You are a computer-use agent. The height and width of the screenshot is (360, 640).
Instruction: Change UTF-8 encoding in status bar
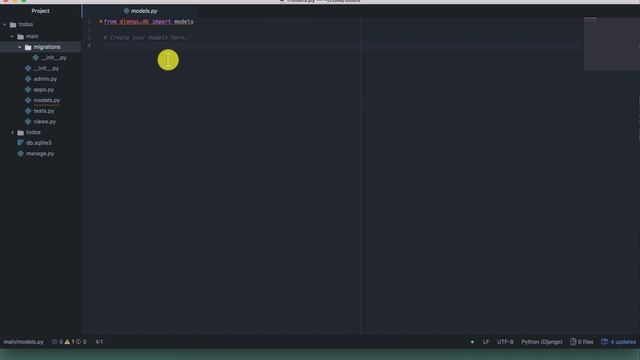[x=505, y=342]
